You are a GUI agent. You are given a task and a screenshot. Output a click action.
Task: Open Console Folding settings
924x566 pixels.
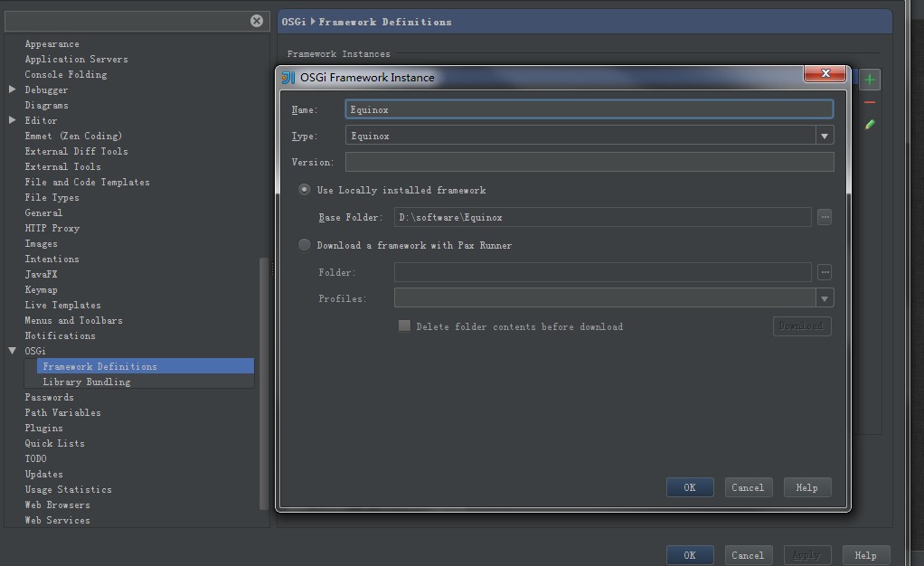[66, 74]
